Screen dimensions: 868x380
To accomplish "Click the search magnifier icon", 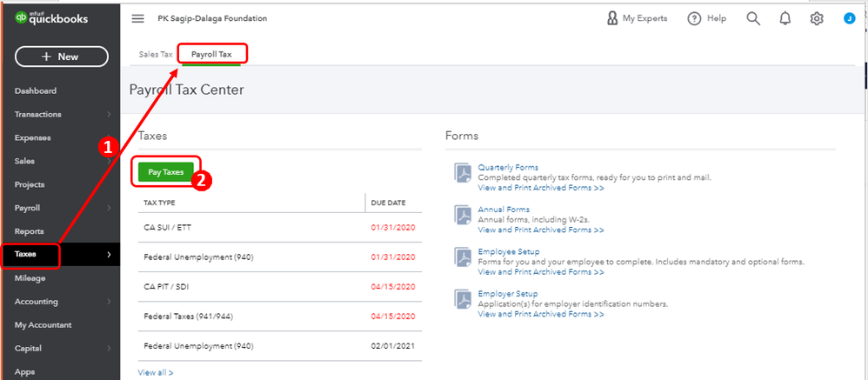I will (753, 18).
